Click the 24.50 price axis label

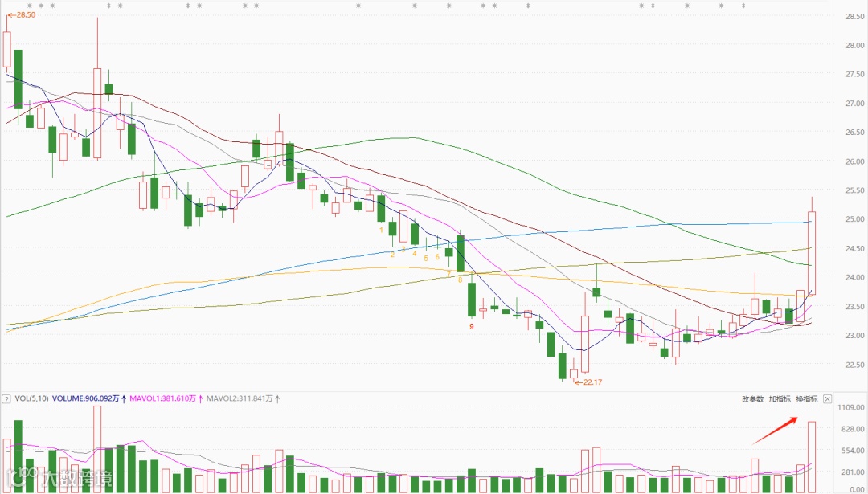854,248
